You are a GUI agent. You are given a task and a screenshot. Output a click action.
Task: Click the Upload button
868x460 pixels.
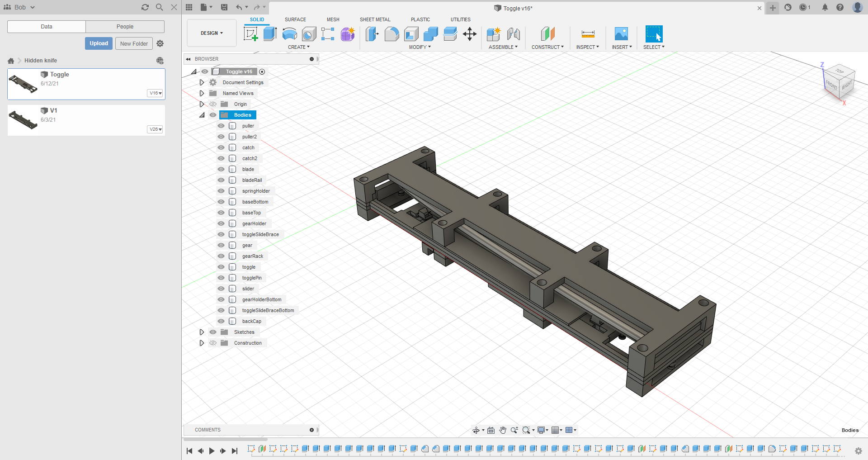(99, 43)
